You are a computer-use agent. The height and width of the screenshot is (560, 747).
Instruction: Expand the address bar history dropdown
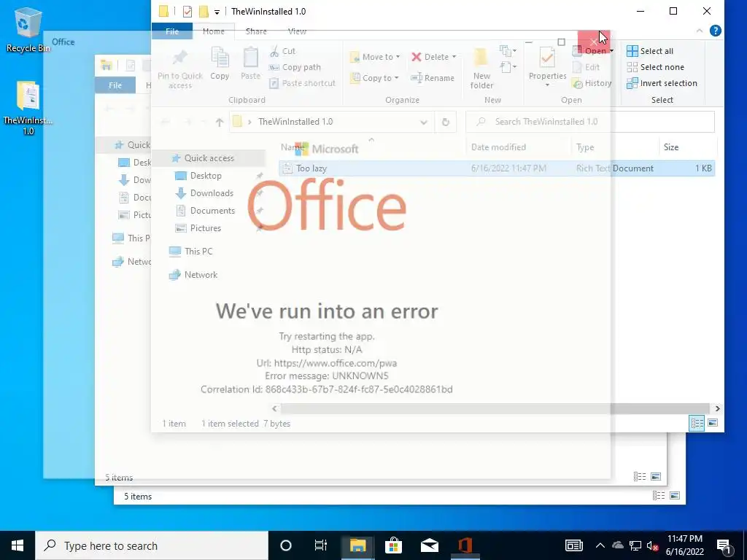point(424,122)
